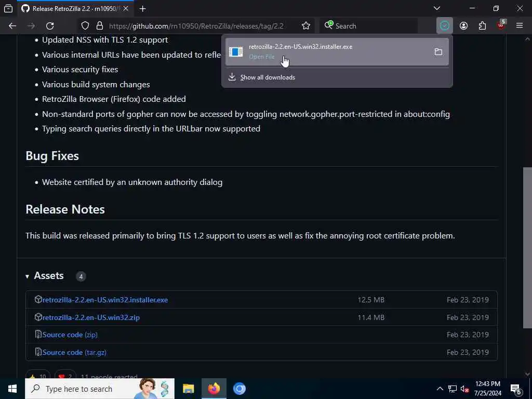Open the extensions puzzle icon
The image size is (532, 399).
point(482,26)
